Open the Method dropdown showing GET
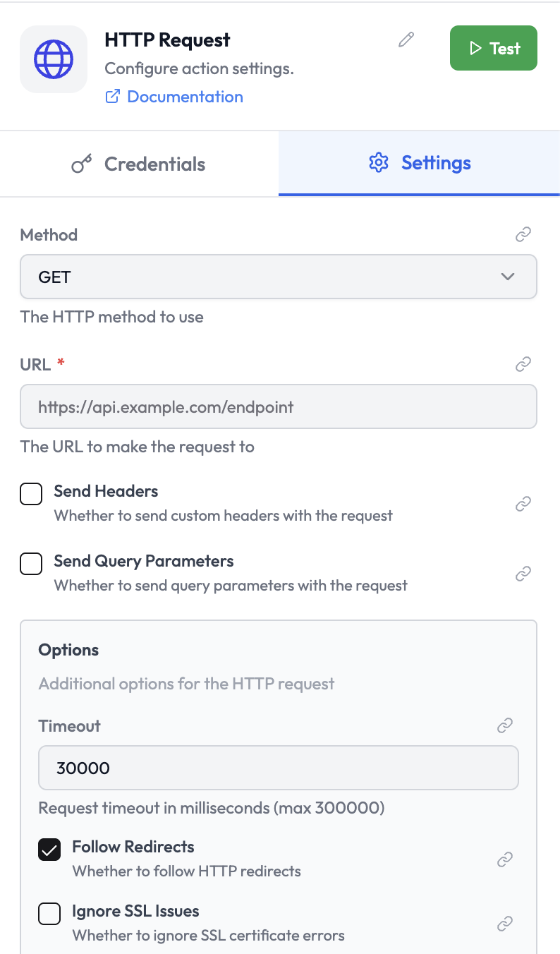 coord(278,277)
